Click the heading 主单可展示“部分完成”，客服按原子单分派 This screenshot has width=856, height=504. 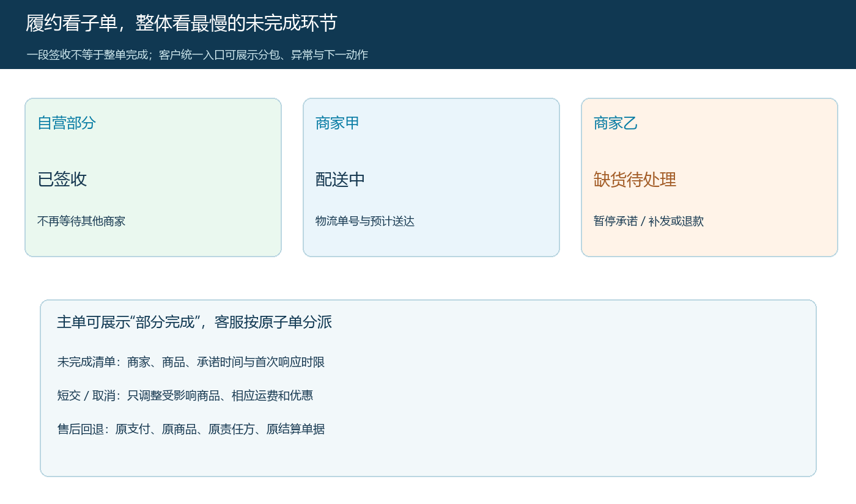click(x=194, y=322)
